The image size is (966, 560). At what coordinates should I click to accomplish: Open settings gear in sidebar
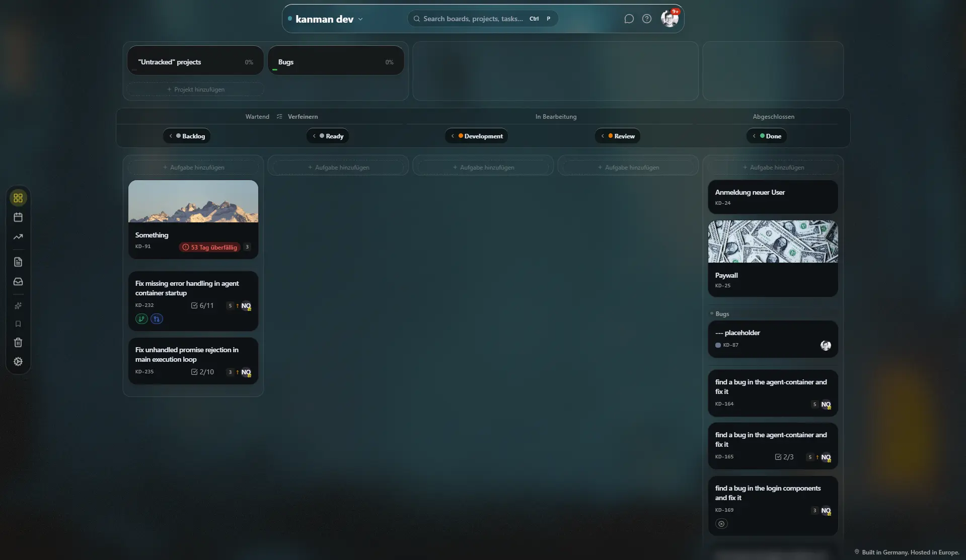[x=18, y=362]
